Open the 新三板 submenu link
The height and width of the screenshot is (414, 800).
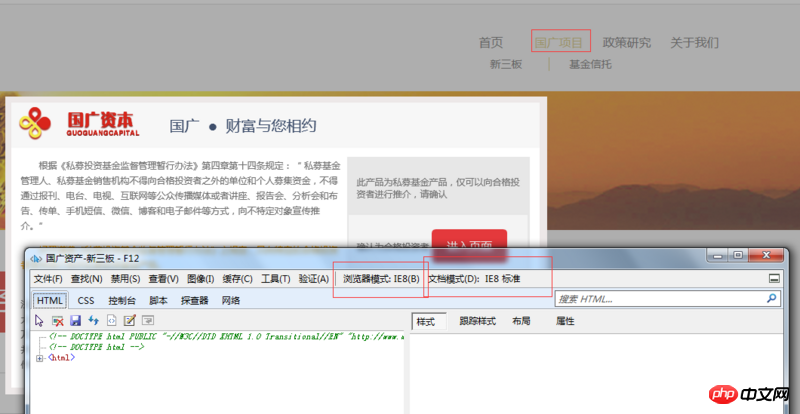pos(506,64)
